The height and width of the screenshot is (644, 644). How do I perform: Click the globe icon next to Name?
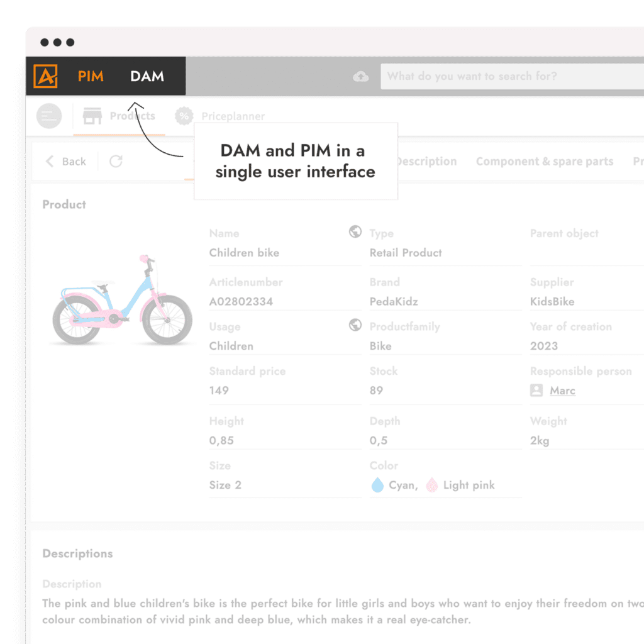[355, 232]
